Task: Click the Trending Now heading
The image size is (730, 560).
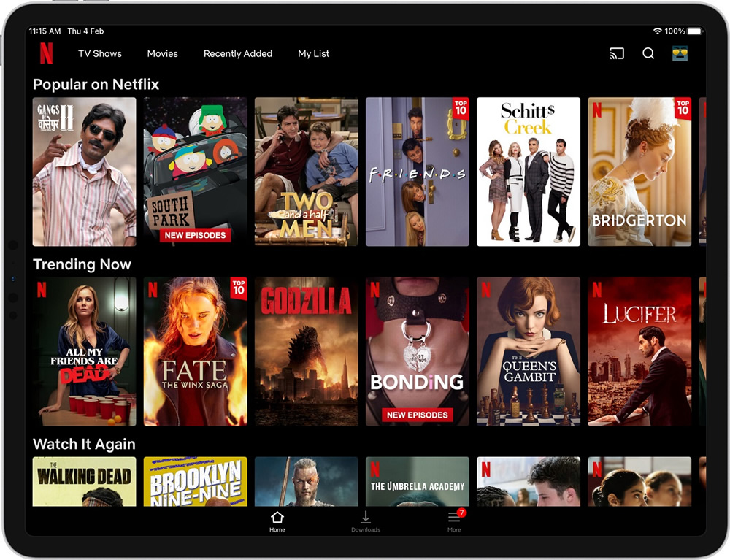Action: 82,264
